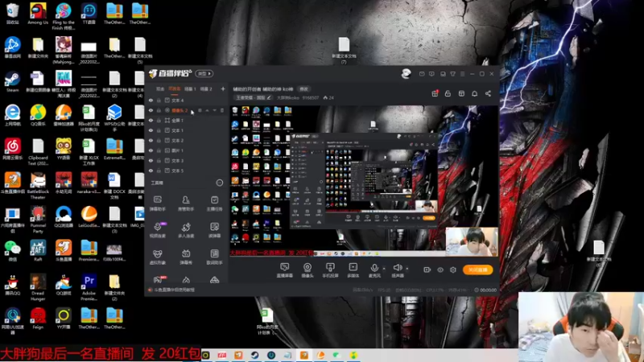The image size is (644, 362).
Task: Delete the 摄像头 2 source with trash icon
Action: 222,110
